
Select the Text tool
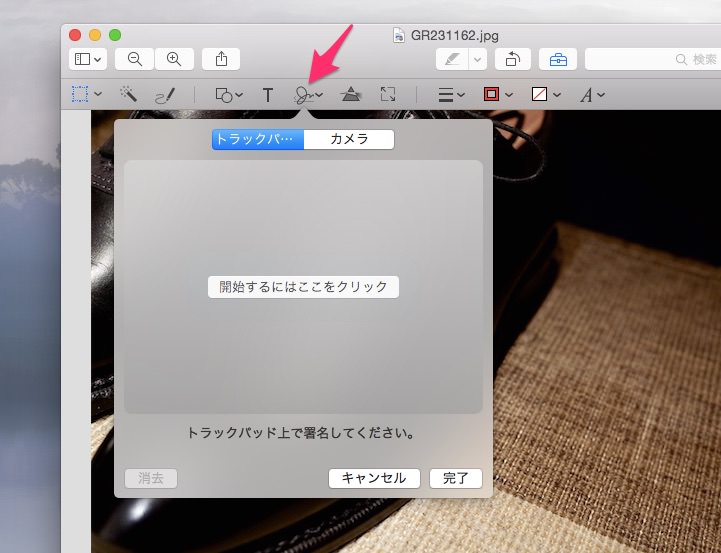click(x=268, y=95)
